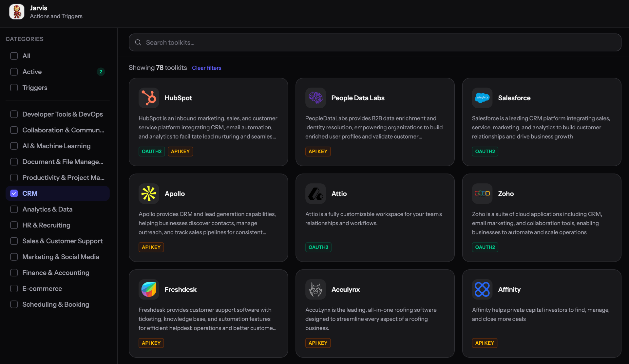Check the HR & Recruiting checkbox

[14, 225]
